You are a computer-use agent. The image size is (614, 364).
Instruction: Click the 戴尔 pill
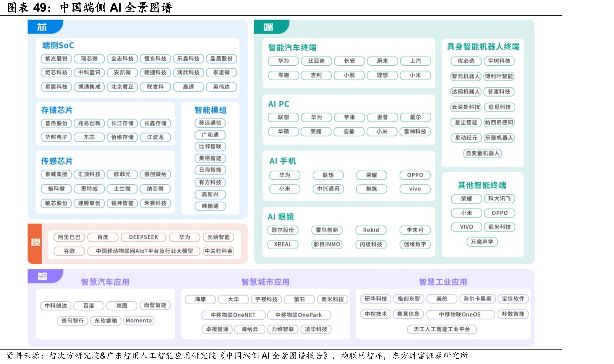415,117
